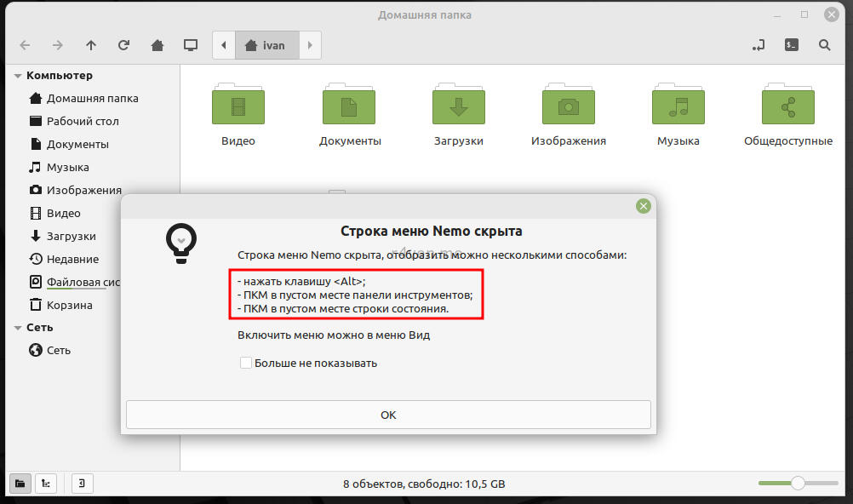Hide the sidebar using bottom-bar icon
853x504 pixels.
[x=82, y=484]
